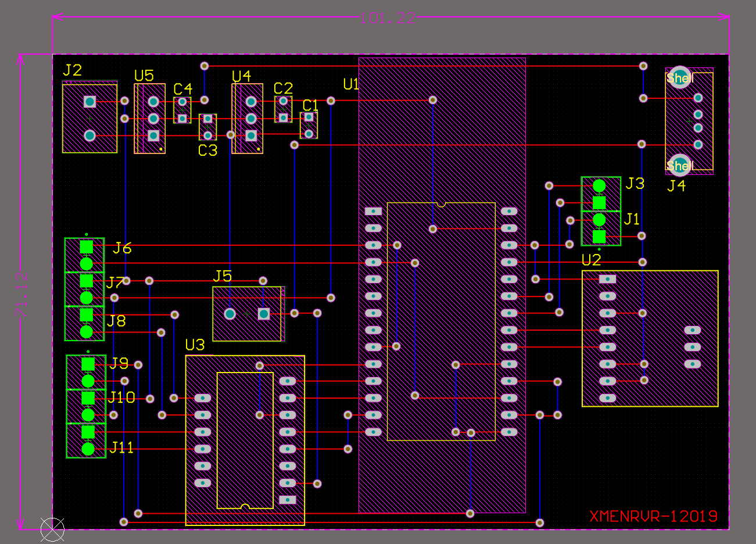Click the U5 designator label
756x544 pixels.
(x=144, y=76)
